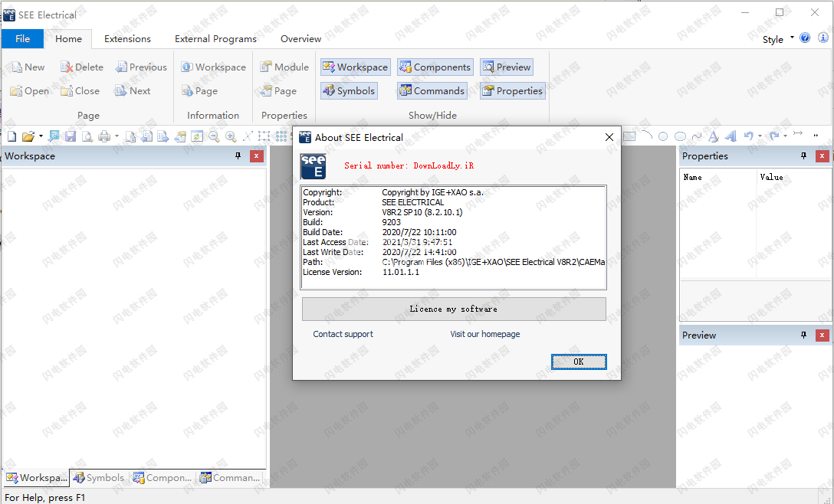This screenshot has height=504, width=834.
Task: Toggle Components panel in Show/Hide
Action: 435,67
